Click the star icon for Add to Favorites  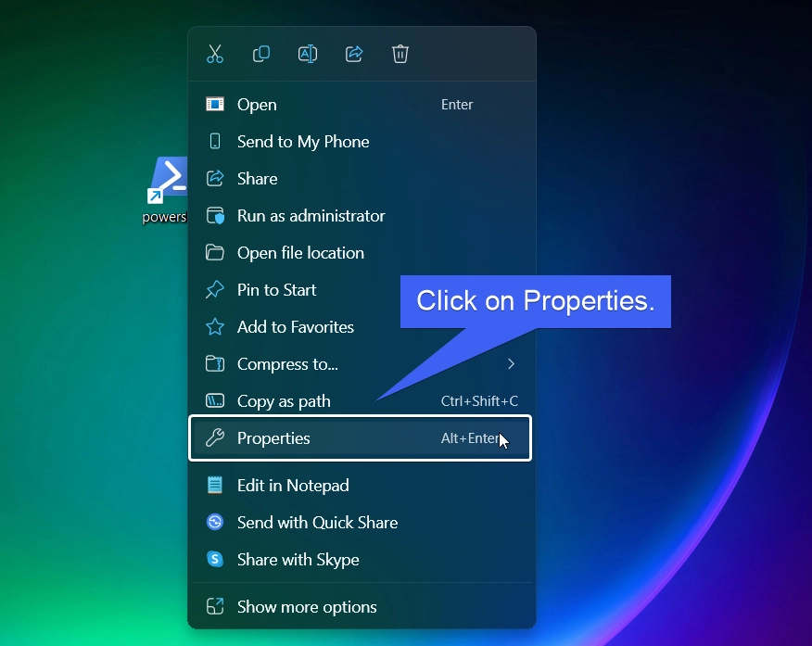[215, 326]
